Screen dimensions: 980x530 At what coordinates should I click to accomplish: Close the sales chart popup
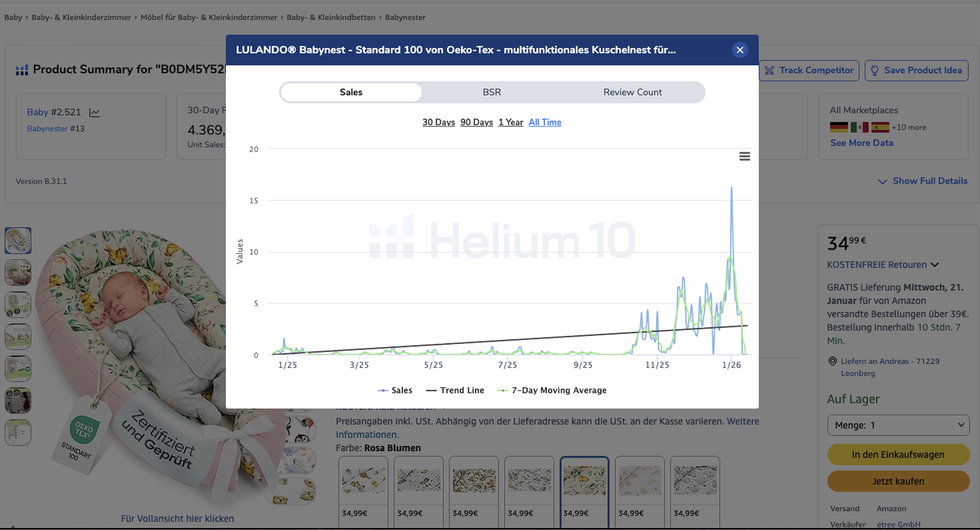pos(739,50)
